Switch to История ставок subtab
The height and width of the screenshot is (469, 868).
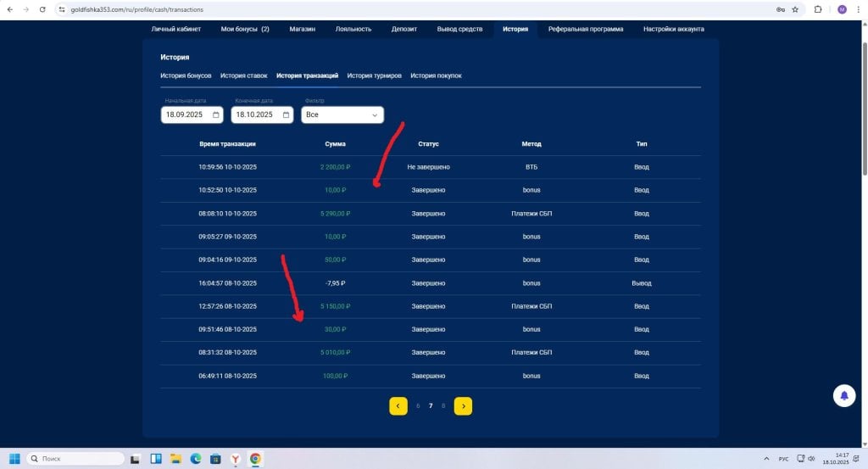coord(243,75)
